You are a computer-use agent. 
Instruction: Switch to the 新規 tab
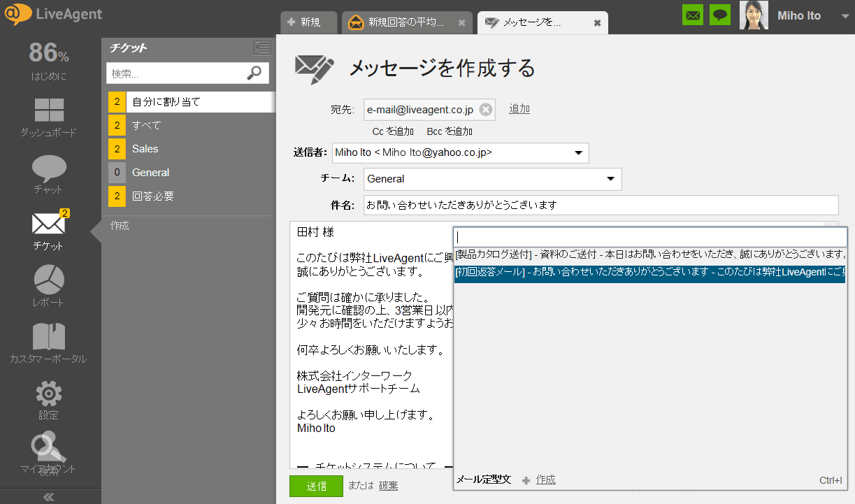tap(309, 22)
